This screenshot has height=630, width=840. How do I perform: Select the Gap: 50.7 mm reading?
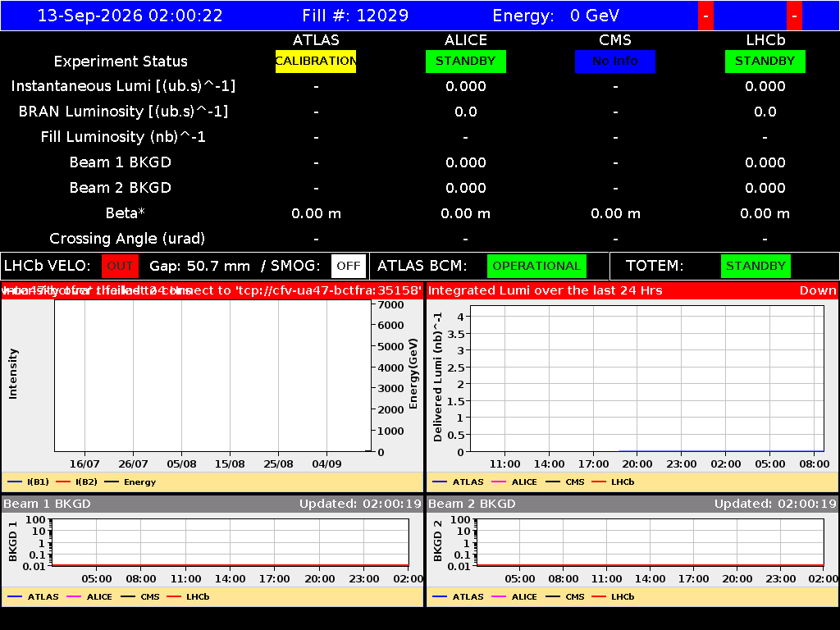[200, 267]
